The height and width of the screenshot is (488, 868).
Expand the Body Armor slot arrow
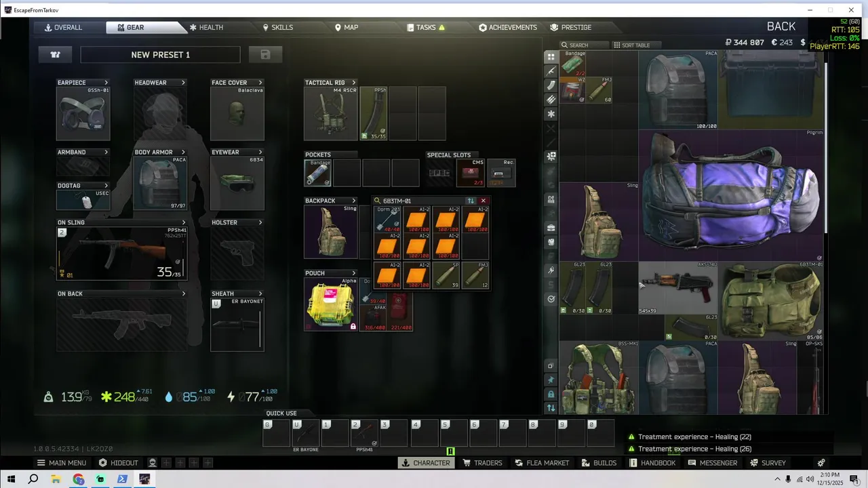click(183, 152)
